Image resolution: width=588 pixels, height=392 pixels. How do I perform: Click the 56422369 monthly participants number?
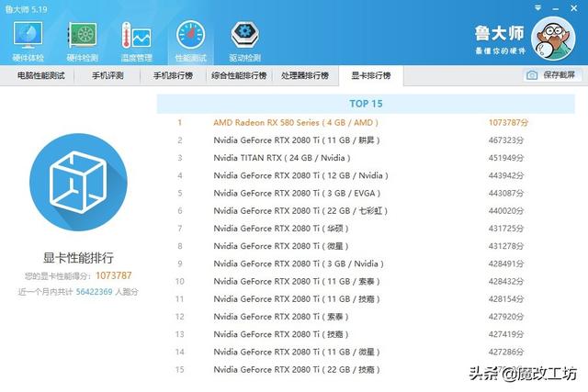[94, 292]
